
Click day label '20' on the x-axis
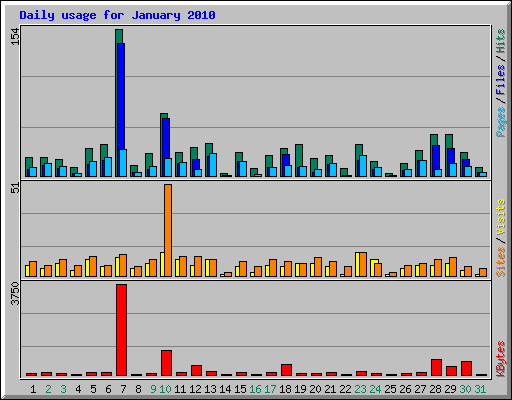[315, 389]
